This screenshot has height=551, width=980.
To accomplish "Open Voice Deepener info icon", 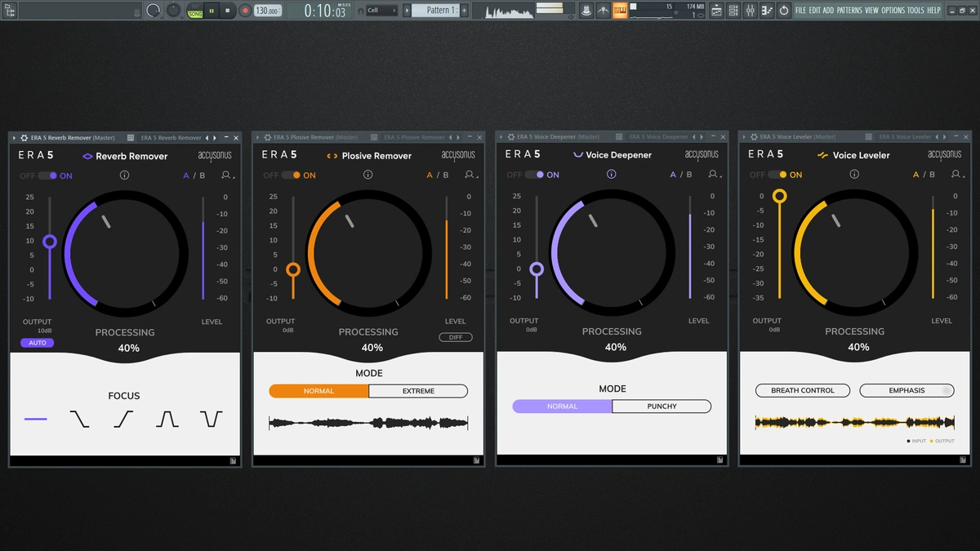I will point(611,175).
